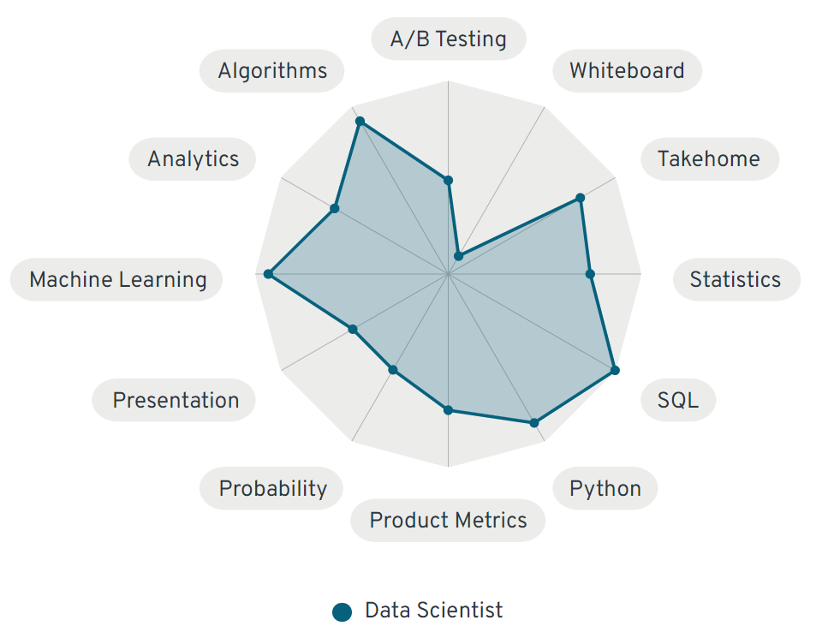Click the A/B Testing label
Viewport: 840px width, 638px height.
click(448, 39)
